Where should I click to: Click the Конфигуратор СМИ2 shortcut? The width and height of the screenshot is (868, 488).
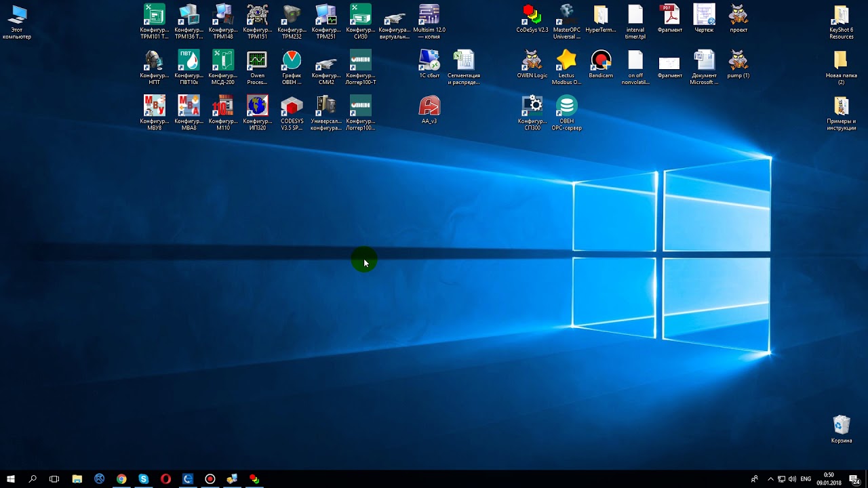(326, 67)
